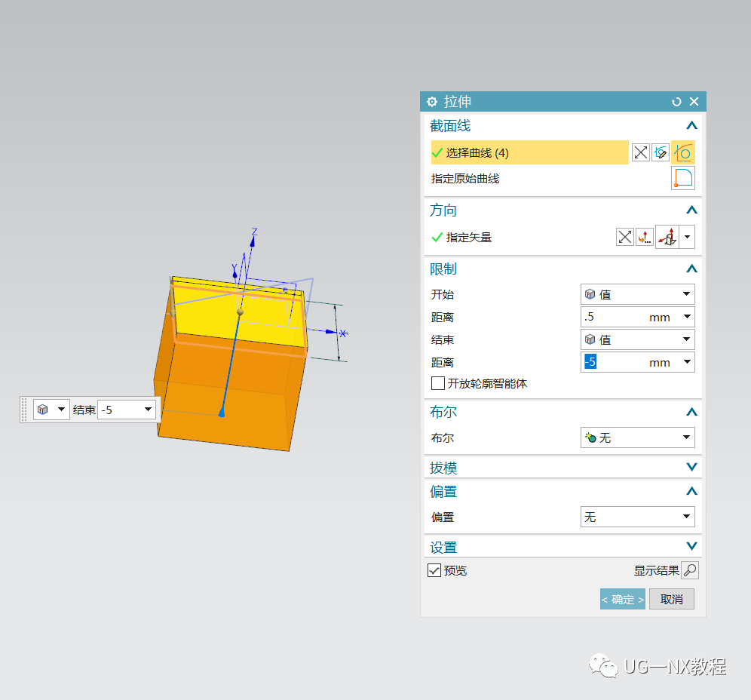This screenshot has width=751, height=700.
Task: Close the 拉伸 dialog
Action: coord(694,102)
